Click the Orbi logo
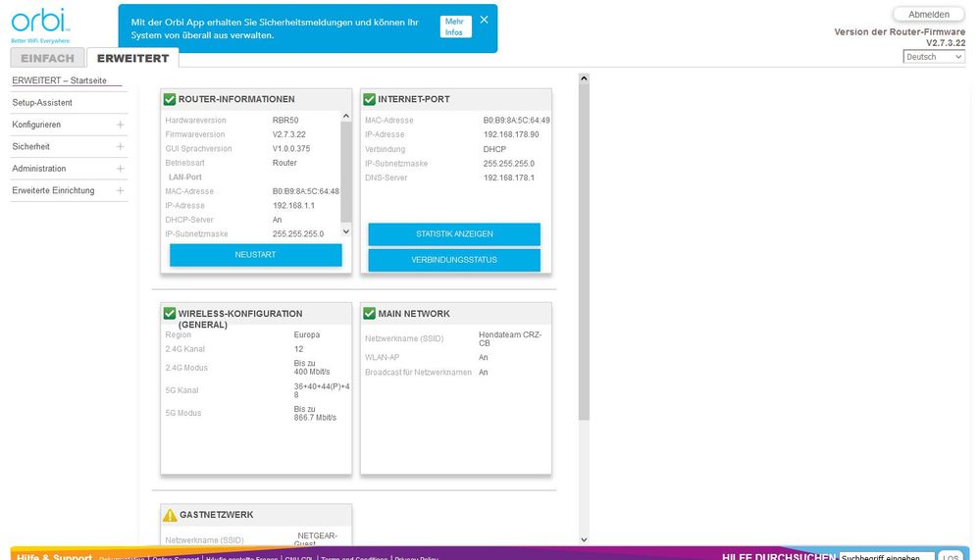 (38, 24)
